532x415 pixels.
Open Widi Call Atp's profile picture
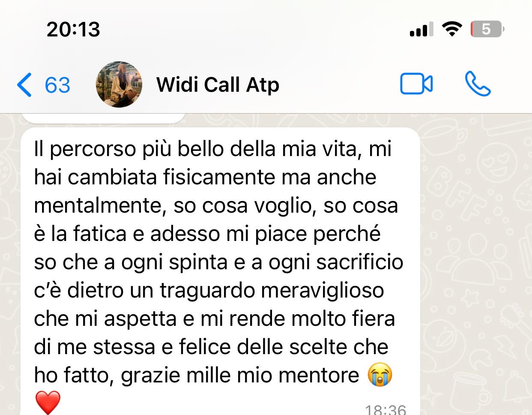tap(119, 84)
